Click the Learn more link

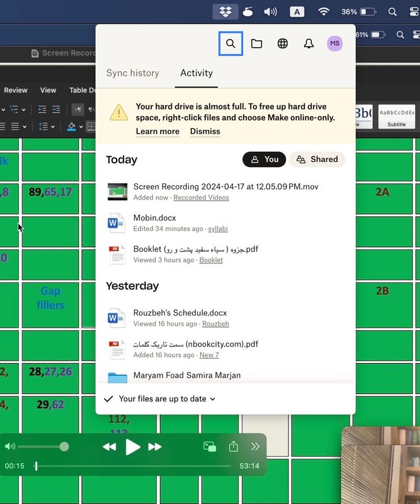click(x=157, y=132)
